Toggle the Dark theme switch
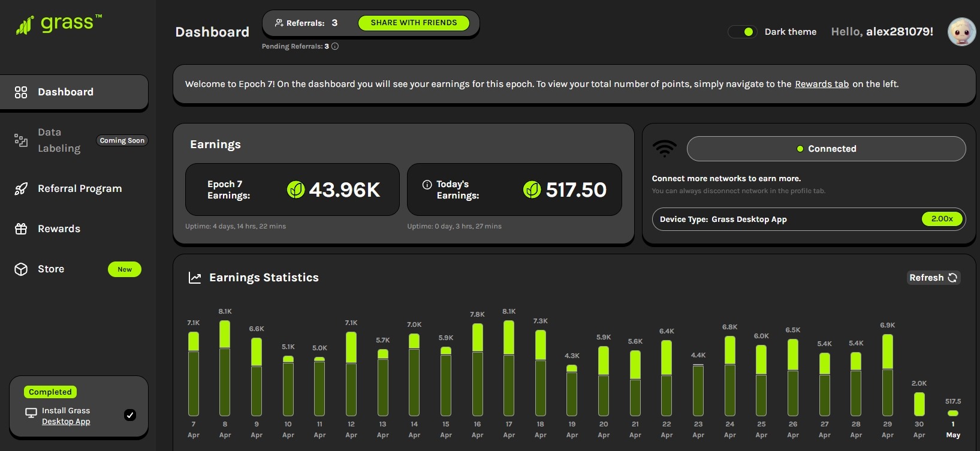This screenshot has height=451, width=980. coord(742,32)
